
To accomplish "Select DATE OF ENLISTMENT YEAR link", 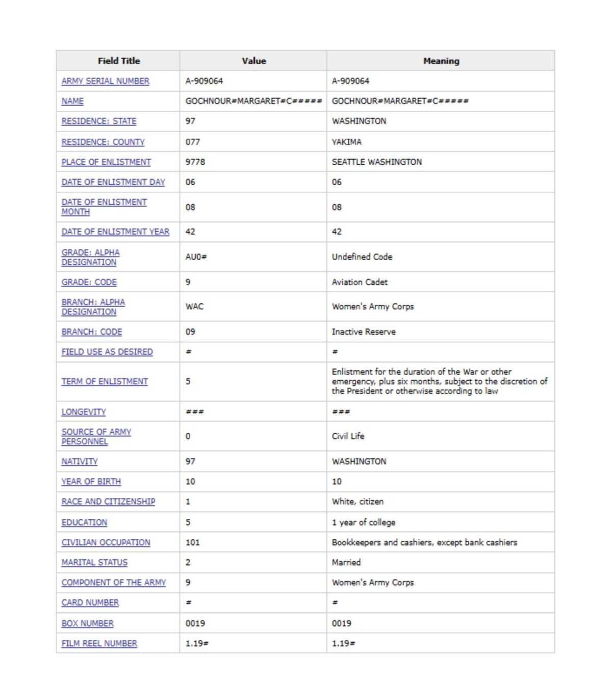I will pos(115,232).
